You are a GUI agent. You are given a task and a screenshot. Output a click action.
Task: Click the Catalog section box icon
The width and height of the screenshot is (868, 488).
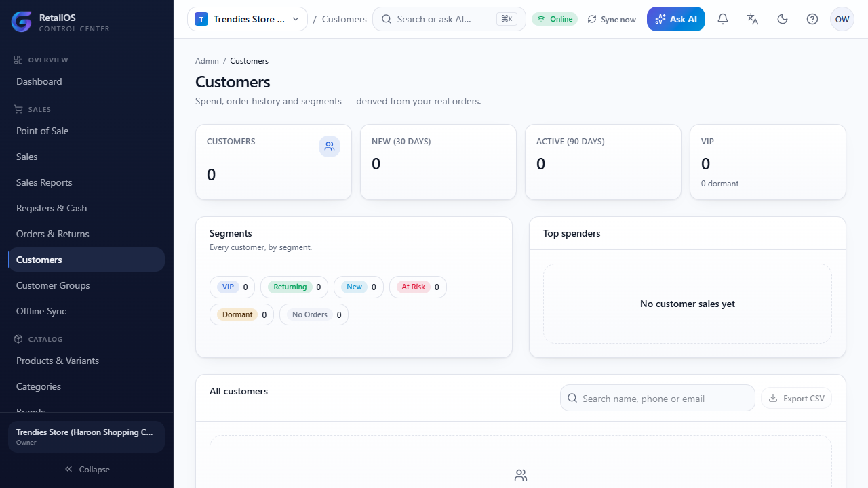18,339
